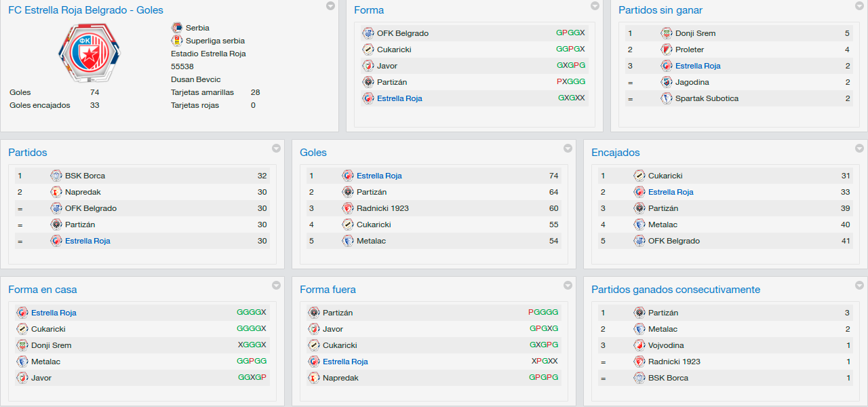
Task: Click the Radnicki 1923 crest in the Goles panel
Action: tap(348, 208)
